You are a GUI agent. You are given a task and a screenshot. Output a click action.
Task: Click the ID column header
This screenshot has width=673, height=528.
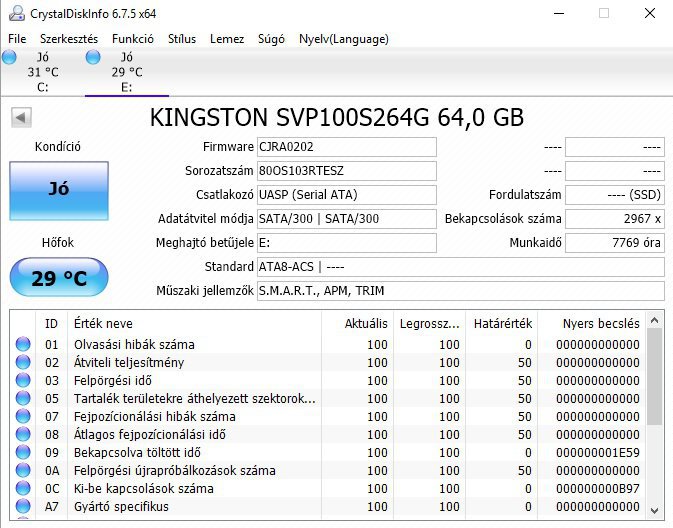pos(52,323)
